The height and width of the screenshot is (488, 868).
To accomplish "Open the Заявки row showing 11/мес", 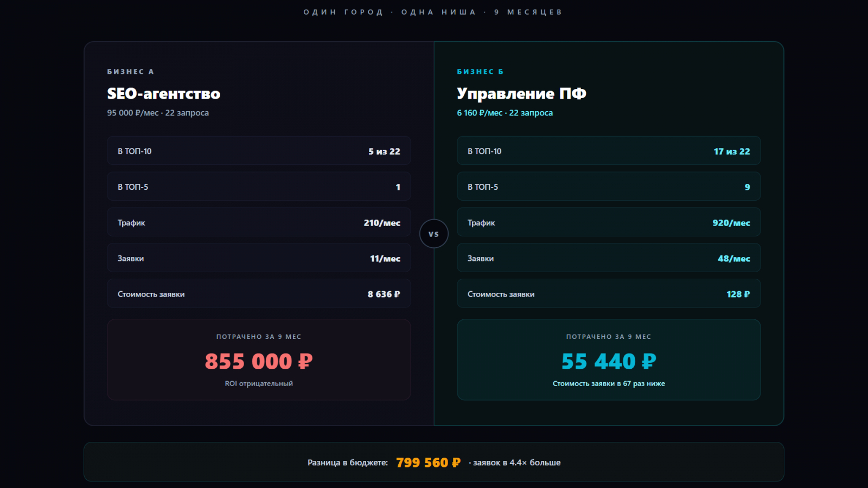I will pyautogui.click(x=259, y=258).
